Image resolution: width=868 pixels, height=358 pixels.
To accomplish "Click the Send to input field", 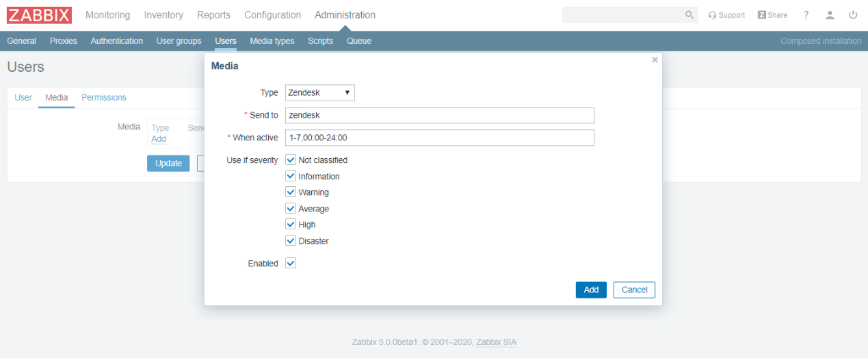I will (x=439, y=115).
